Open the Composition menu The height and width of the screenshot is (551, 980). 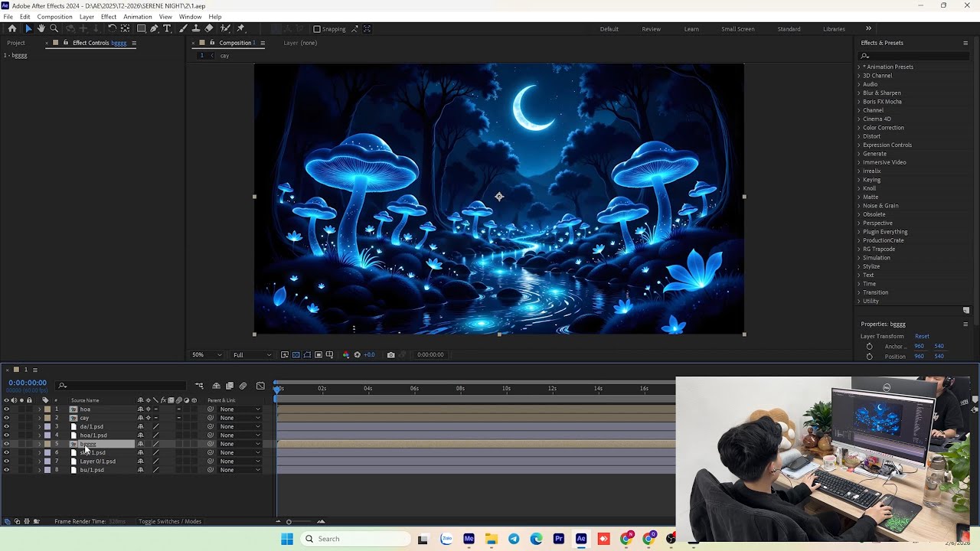54,17
